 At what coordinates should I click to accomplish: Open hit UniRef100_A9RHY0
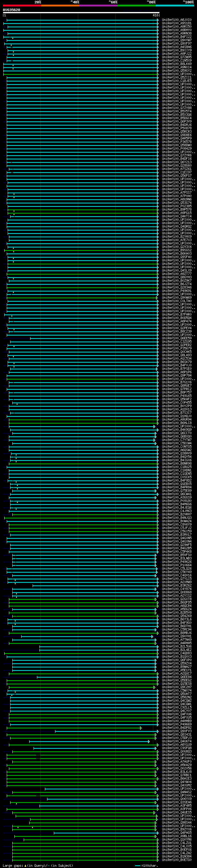click(176, 30)
